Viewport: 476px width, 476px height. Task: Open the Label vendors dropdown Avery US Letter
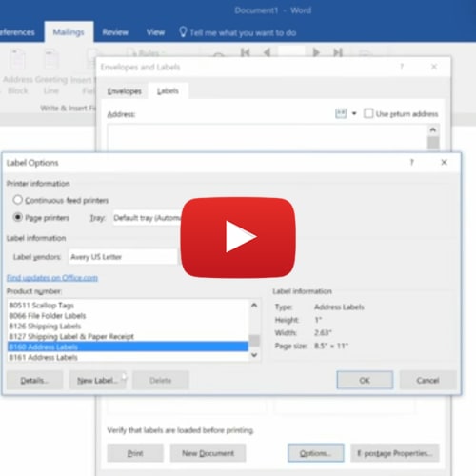pyautogui.click(x=123, y=257)
